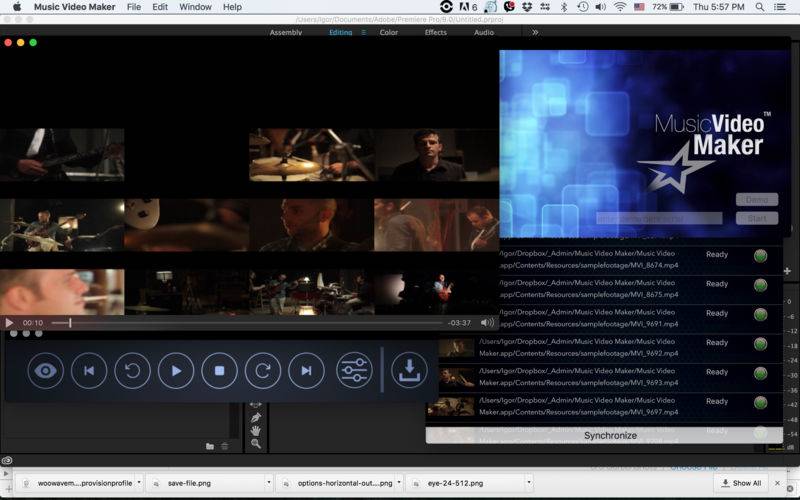The image size is (800, 500).
Task: Open dropdown arrow for save-file.png download
Action: point(268,483)
